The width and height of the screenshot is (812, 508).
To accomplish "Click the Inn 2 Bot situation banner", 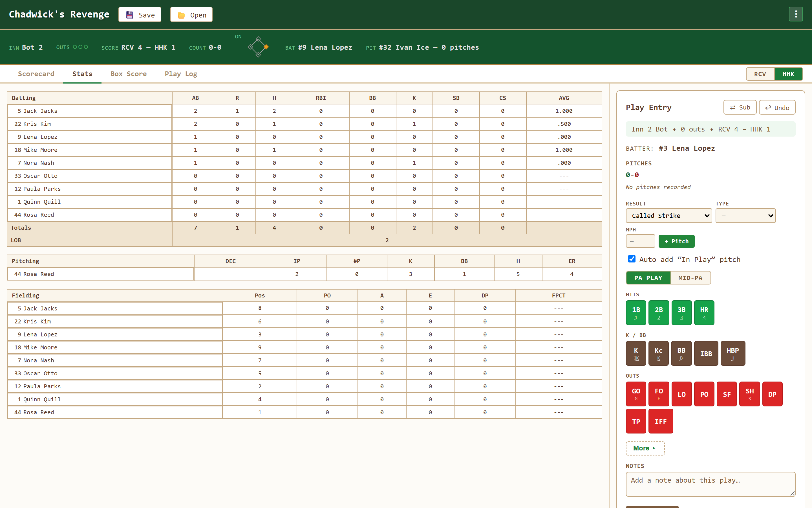I will click(710, 129).
